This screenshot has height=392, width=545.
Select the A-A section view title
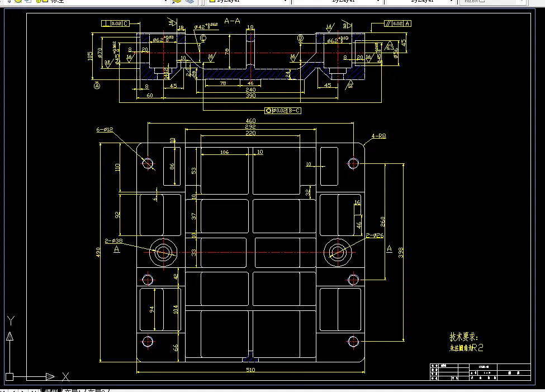[232, 21]
